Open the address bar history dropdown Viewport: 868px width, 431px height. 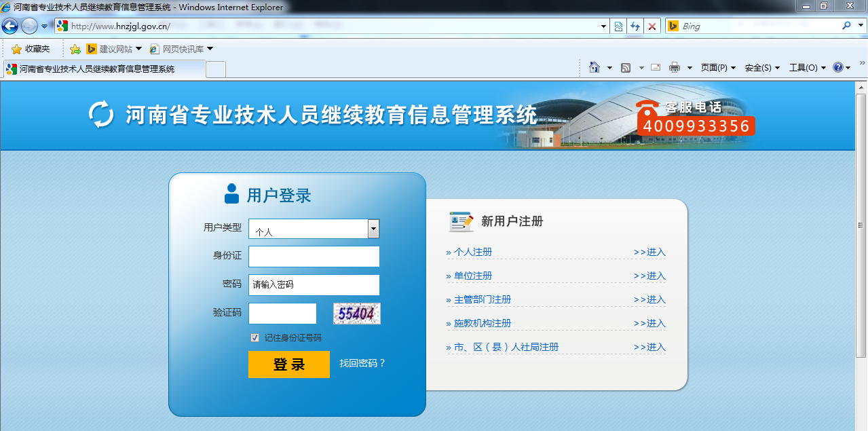coord(604,26)
